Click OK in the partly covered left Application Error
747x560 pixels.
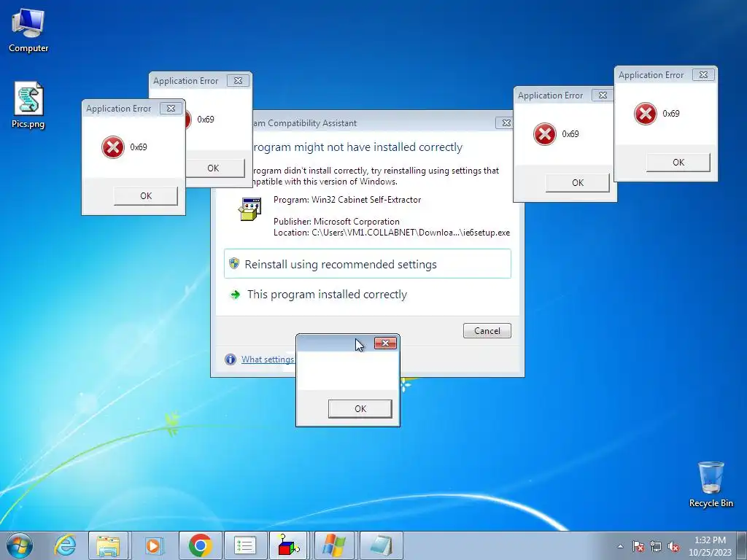[214, 168]
